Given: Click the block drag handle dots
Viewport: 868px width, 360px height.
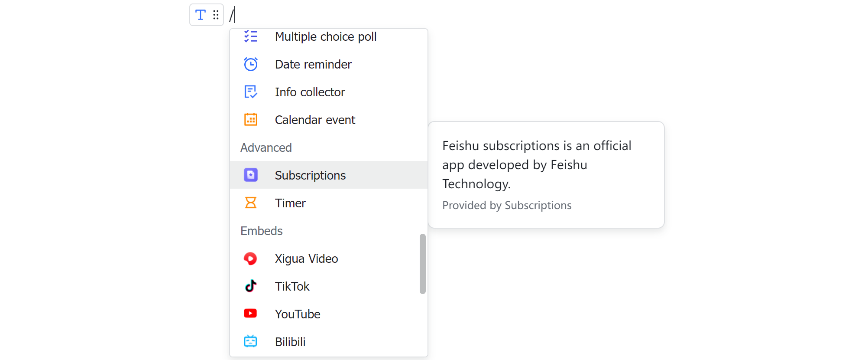Looking at the screenshot, I should (x=215, y=14).
